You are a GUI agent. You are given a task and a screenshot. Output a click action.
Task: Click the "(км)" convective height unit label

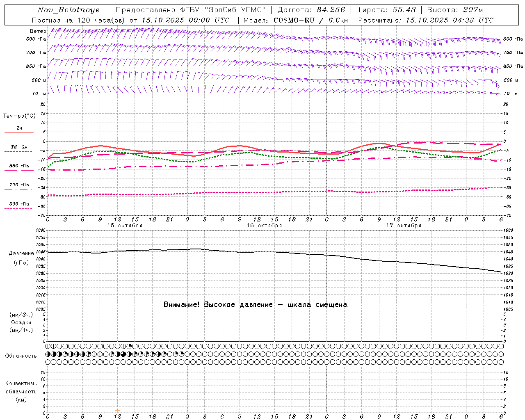(21, 399)
